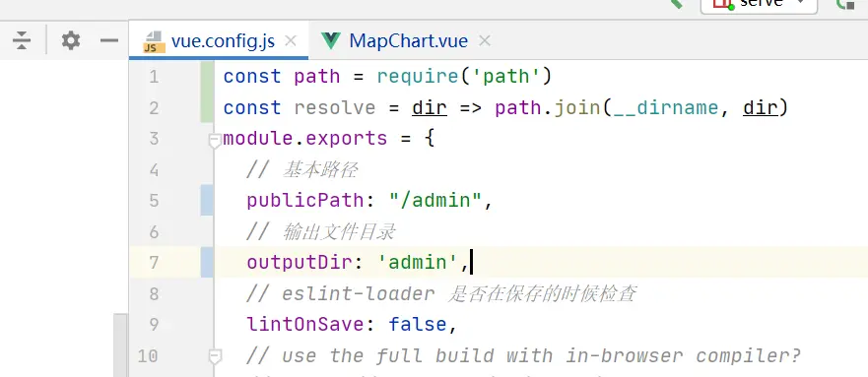
Task: Click the blue change marker on line 5
Action: (x=207, y=200)
